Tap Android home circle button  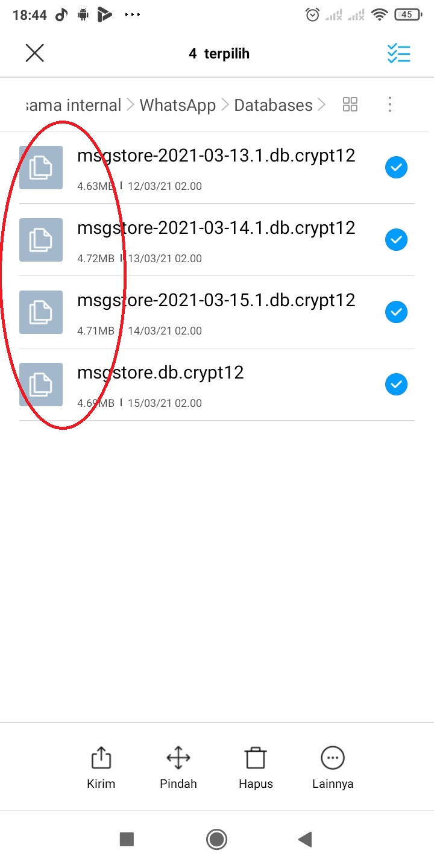tap(216, 839)
